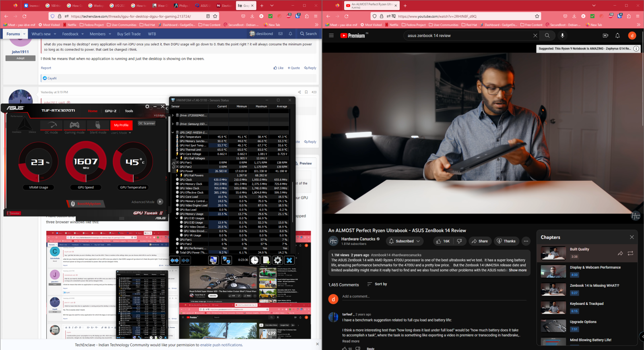
Task: Click Add a comment field
Action: click(434, 297)
